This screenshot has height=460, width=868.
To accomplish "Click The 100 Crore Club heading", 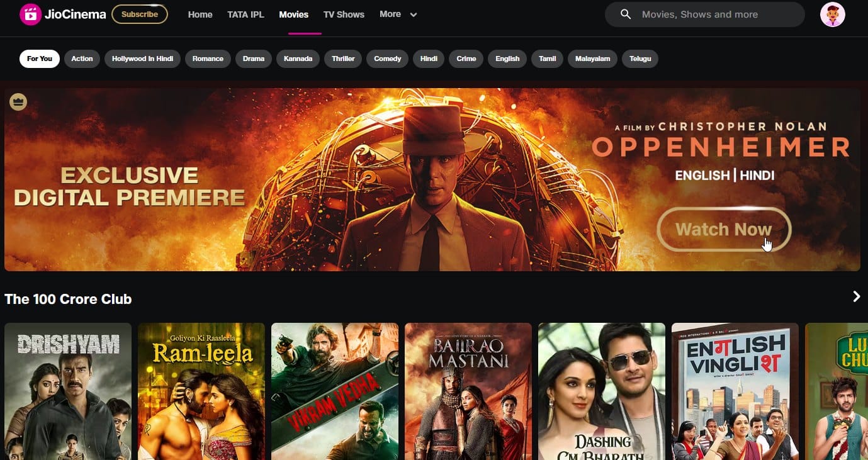I will (x=68, y=299).
